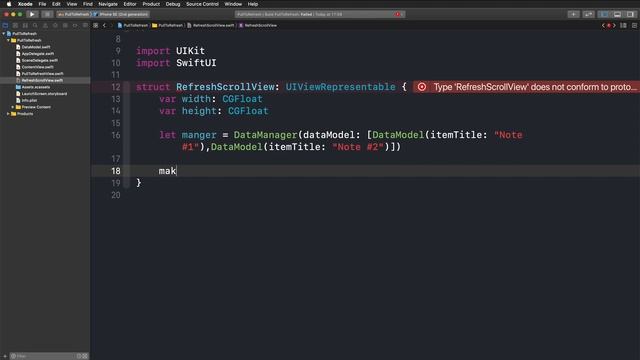This screenshot has width=640, height=360.
Task: Collapse the PullToRefresh yellow group folder
Action: point(8,40)
